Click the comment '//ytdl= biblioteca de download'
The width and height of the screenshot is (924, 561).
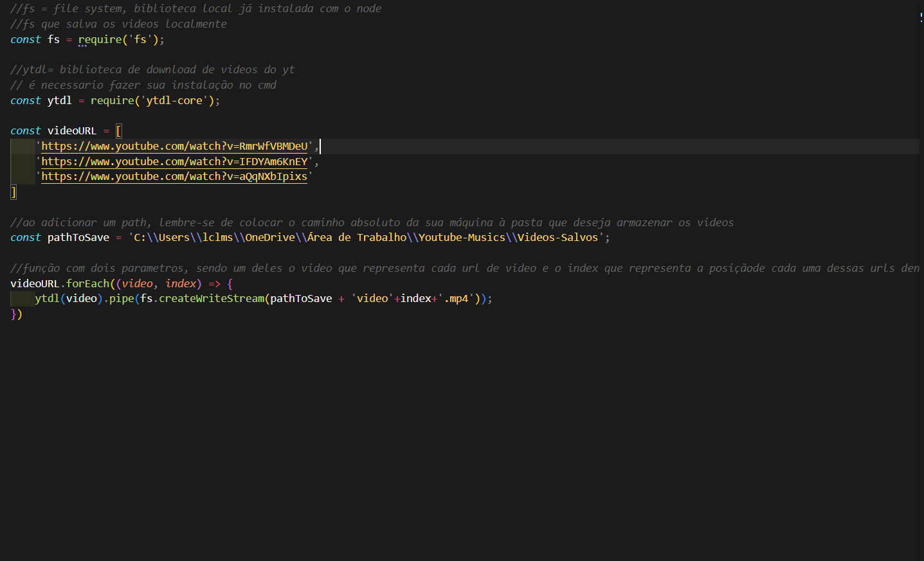(152, 70)
